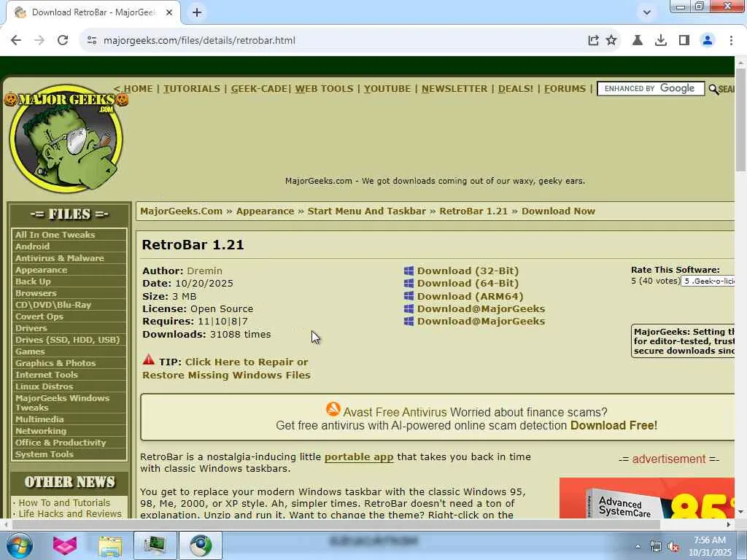Share this page via the share icon

pos(593,41)
